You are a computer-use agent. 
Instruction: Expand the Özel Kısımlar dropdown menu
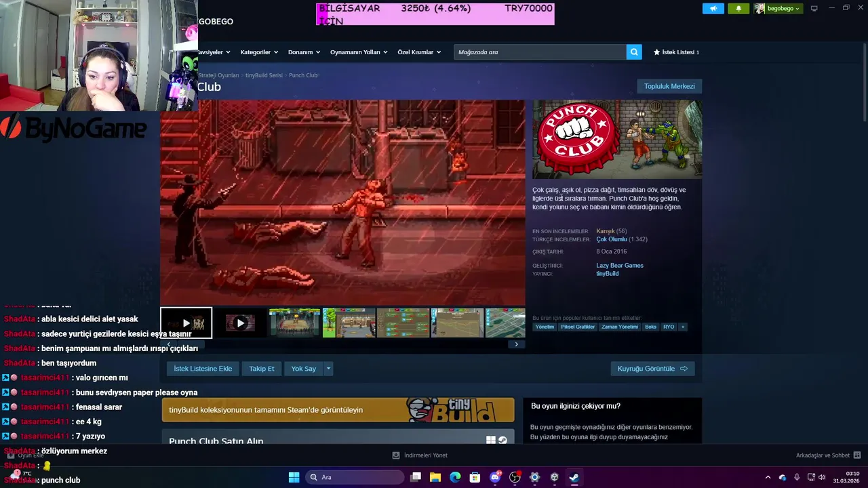click(419, 52)
